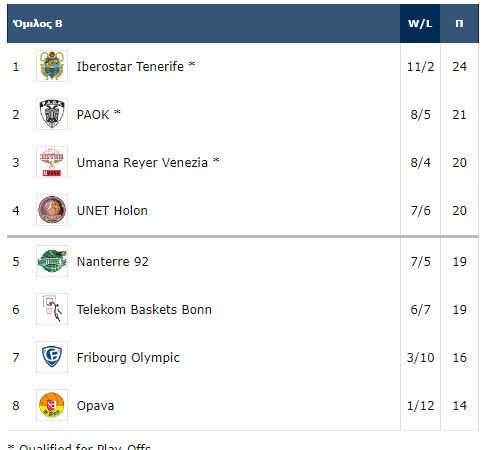Click the Π points column header
Image resolution: width=486 pixels, height=450 pixels.
pos(459,23)
